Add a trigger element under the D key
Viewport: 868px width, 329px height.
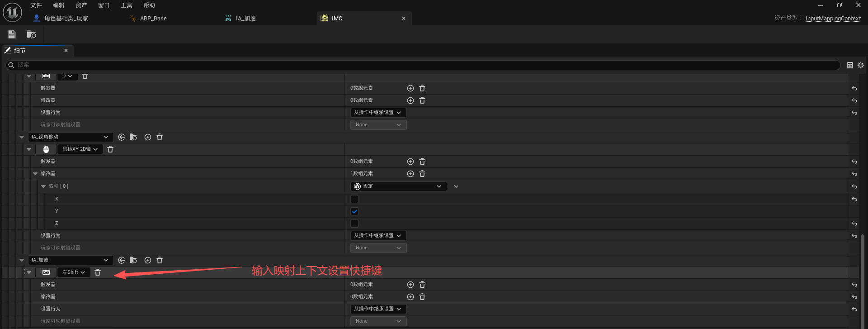tap(410, 88)
